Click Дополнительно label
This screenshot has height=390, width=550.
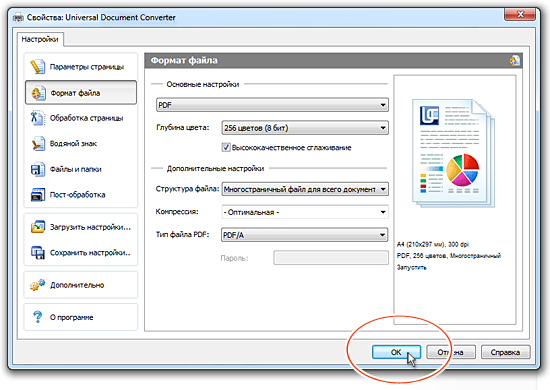tap(77, 285)
